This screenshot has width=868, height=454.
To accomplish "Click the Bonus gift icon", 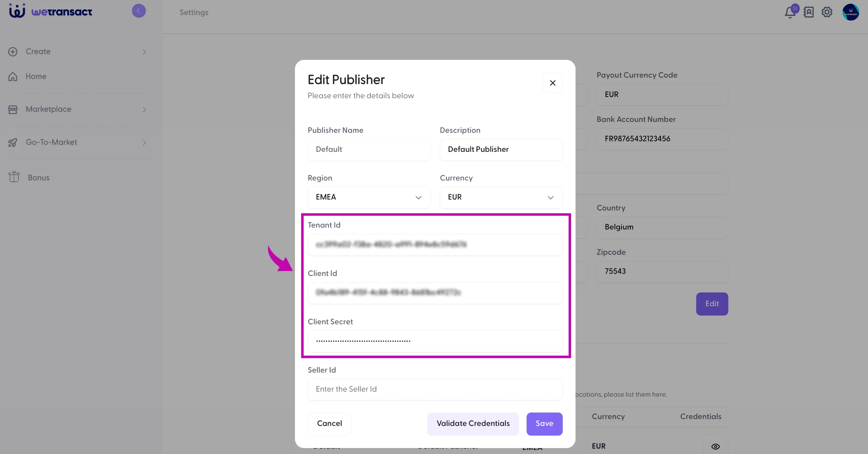I will click(x=14, y=176).
